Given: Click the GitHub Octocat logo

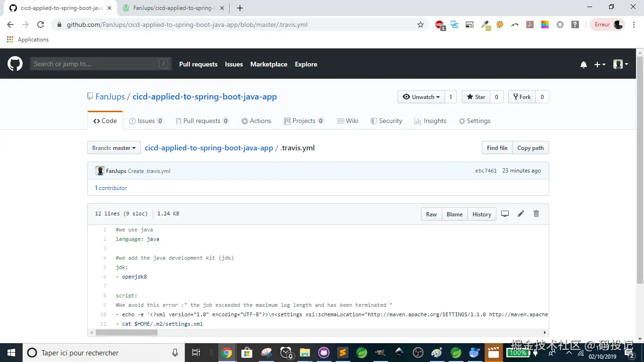Looking at the screenshot, I should (15, 64).
